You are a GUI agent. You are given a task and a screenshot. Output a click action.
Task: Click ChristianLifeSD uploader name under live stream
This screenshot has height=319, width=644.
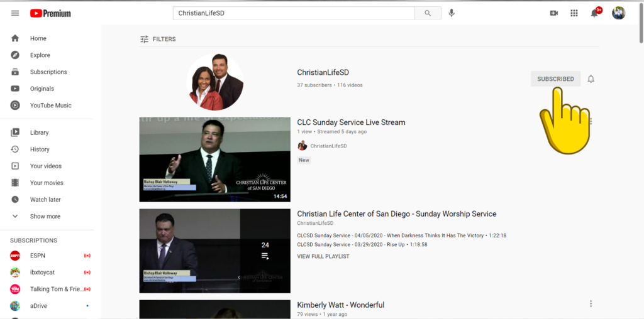[328, 146]
